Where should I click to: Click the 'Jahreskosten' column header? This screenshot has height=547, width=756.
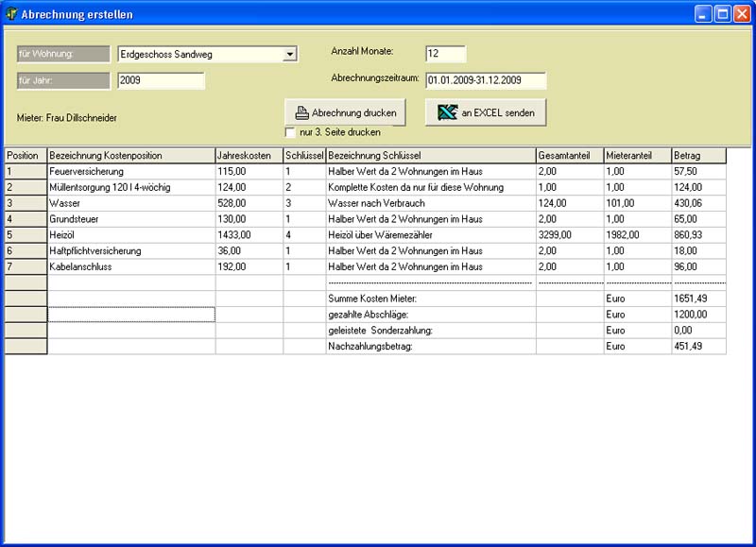pyautogui.click(x=249, y=156)
